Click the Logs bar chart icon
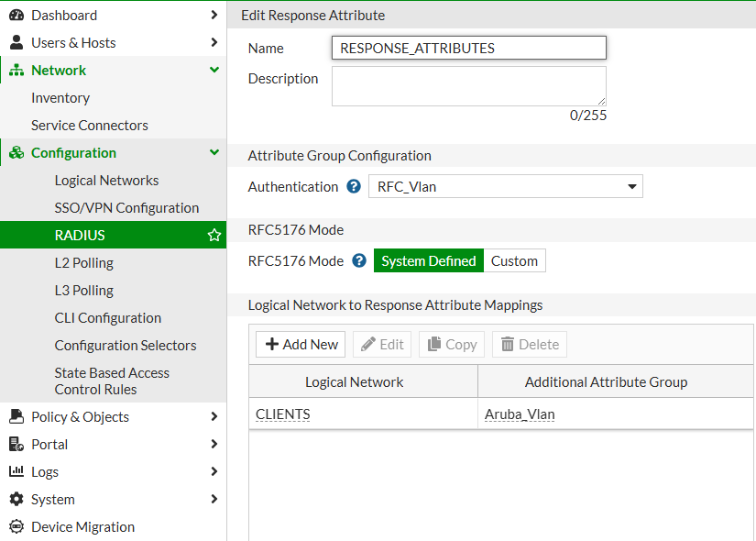 (x=16, y=471)
